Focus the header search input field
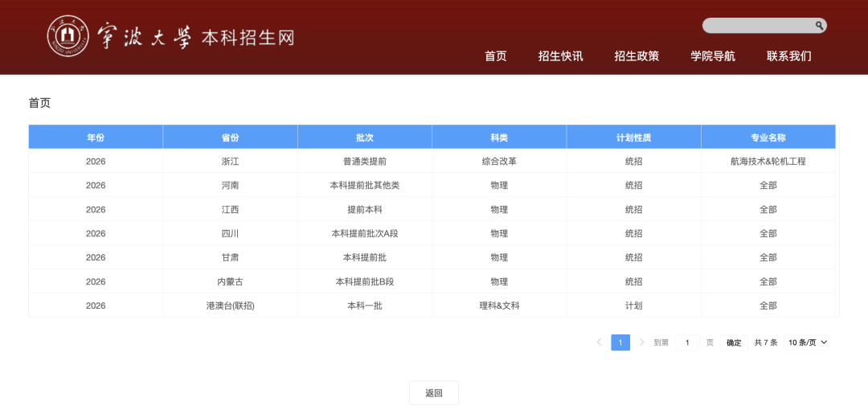Image resolution: width=868 pixels, height=410 pixels. 757,26
